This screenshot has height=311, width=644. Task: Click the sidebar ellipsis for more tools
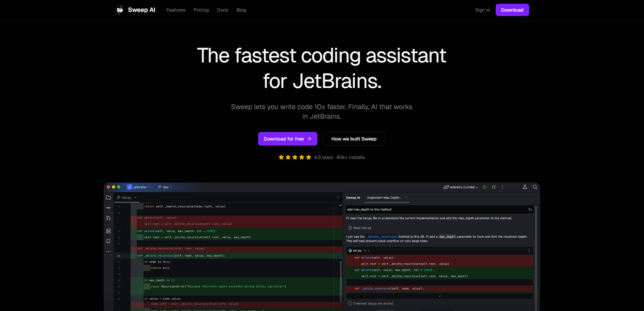(108, 252)
